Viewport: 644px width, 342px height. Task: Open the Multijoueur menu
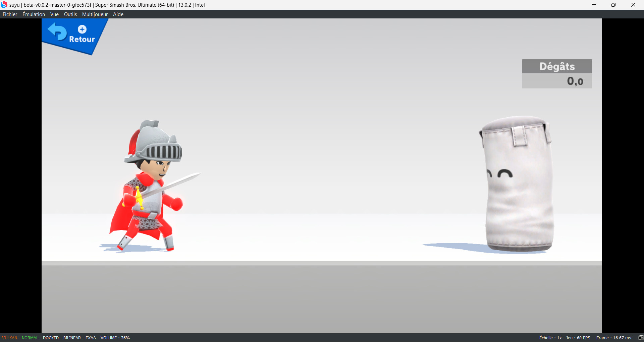pos(95,14)
